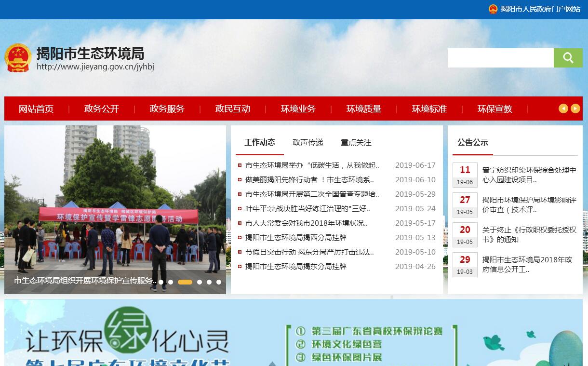Click the green magnifier search button
The height and width of the screenshot is (366, 588).
point(568,58)
